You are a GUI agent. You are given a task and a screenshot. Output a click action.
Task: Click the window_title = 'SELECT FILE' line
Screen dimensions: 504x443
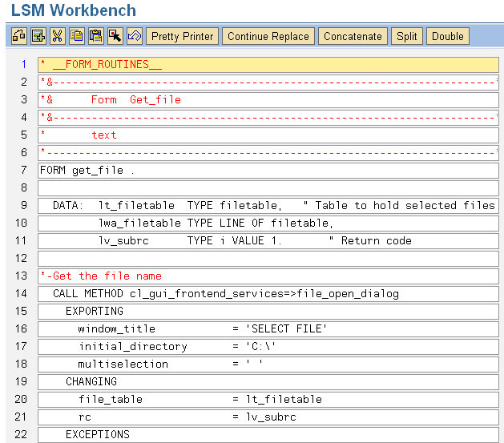click(268, 328)
